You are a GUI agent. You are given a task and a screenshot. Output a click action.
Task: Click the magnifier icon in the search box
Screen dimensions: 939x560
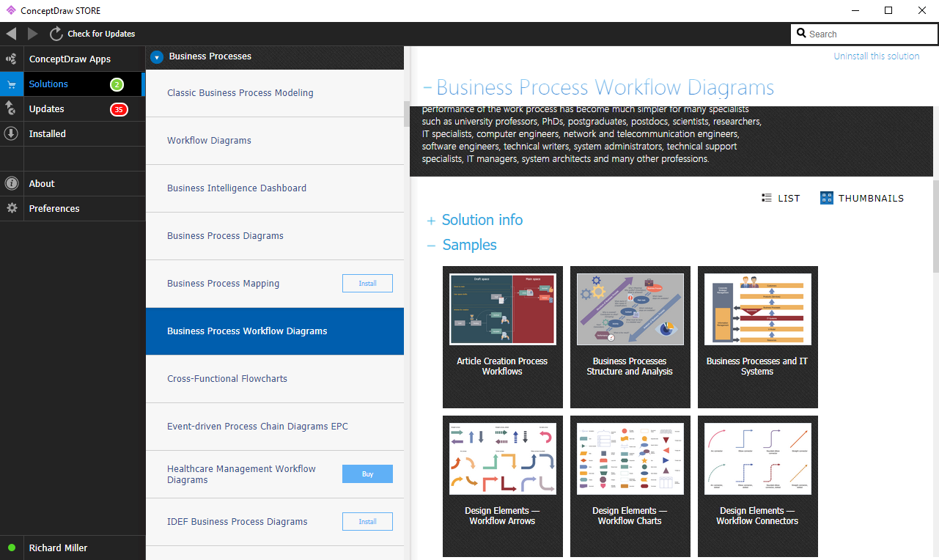coord(801,34)
